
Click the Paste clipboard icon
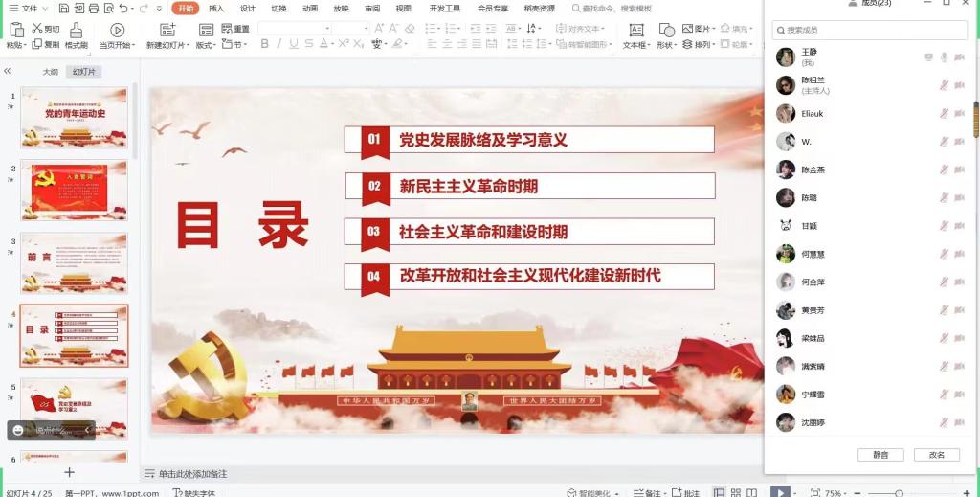[x=16, y=29]
